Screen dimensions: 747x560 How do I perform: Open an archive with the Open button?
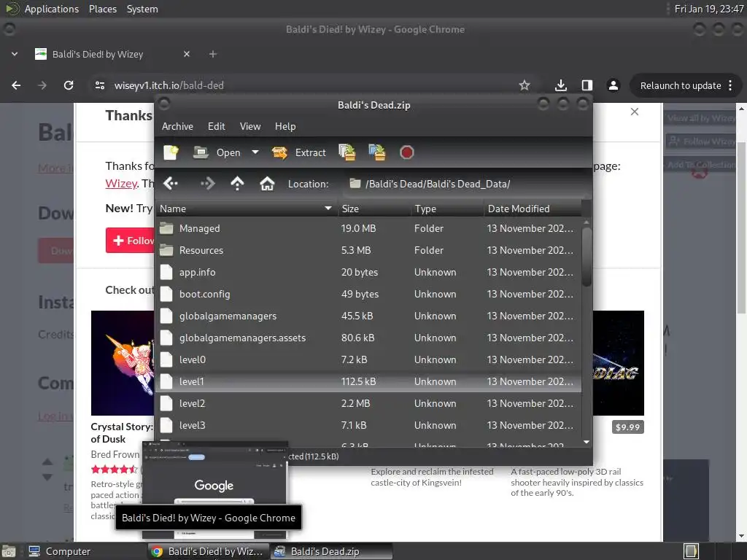(217, 152)
